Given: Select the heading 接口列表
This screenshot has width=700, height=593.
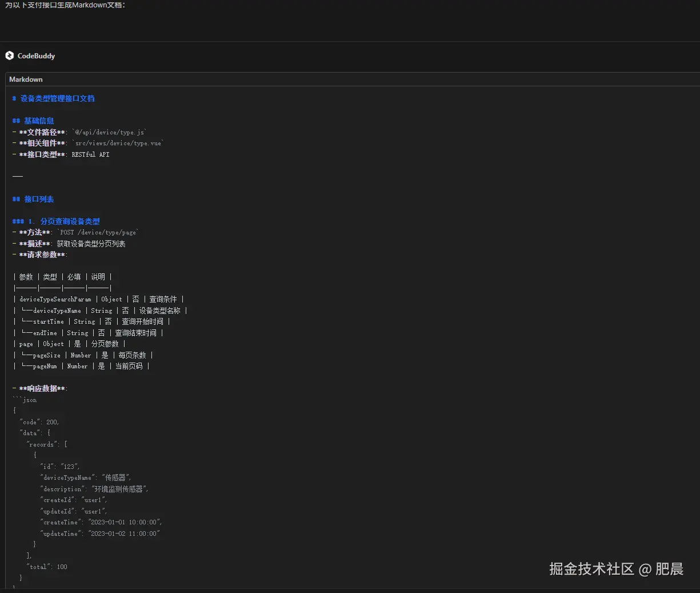Looking at the screenshot, I should pyautogui.click(x=33, y=199).
